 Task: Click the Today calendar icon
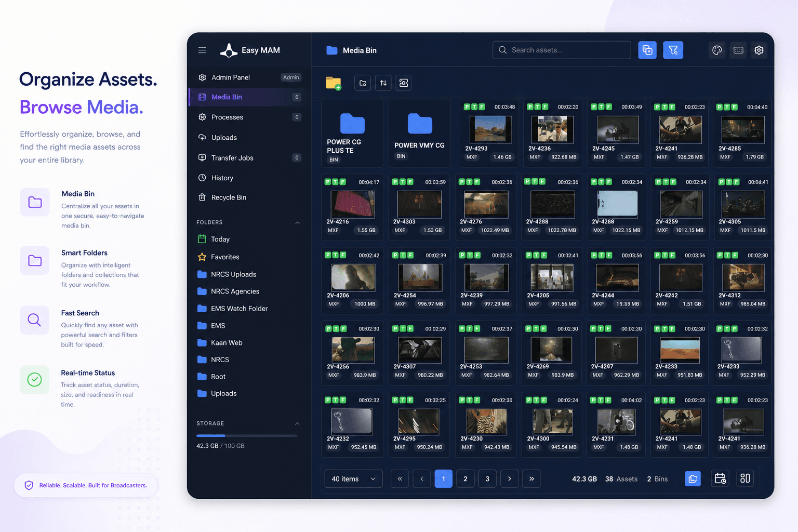pyautogui.click(x=202, y=239)
